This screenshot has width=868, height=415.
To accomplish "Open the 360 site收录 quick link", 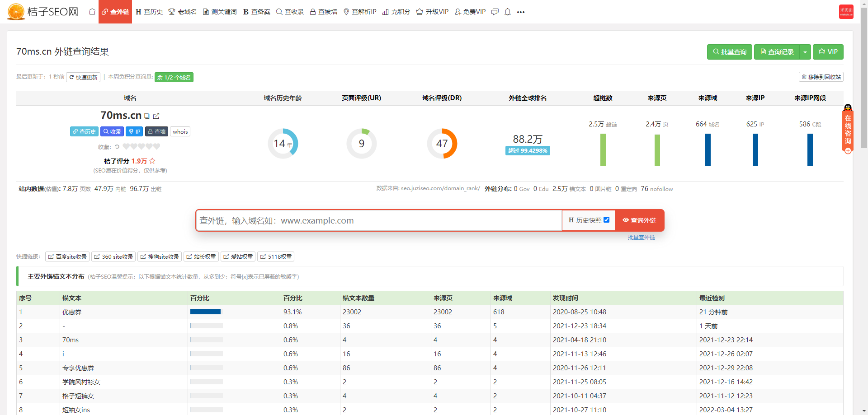I will [113, 256].
